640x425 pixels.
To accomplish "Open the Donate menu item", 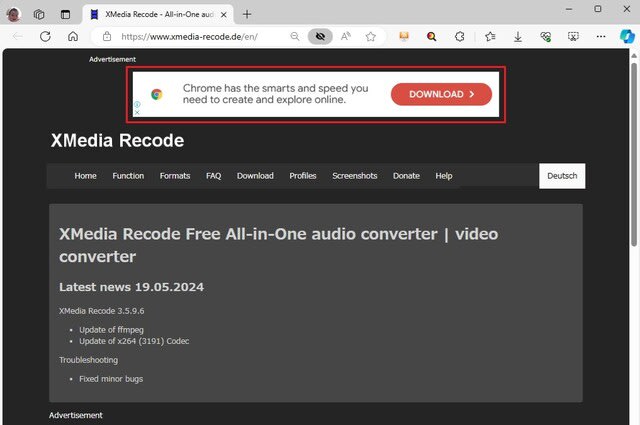I will pyautogui.click(x=406, y=176).
